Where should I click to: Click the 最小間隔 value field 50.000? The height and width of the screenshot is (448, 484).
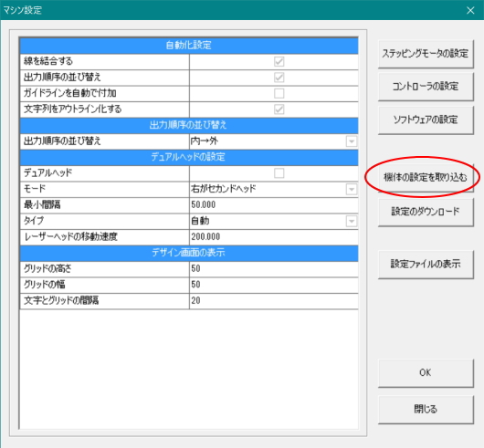[x=274, y=205]
